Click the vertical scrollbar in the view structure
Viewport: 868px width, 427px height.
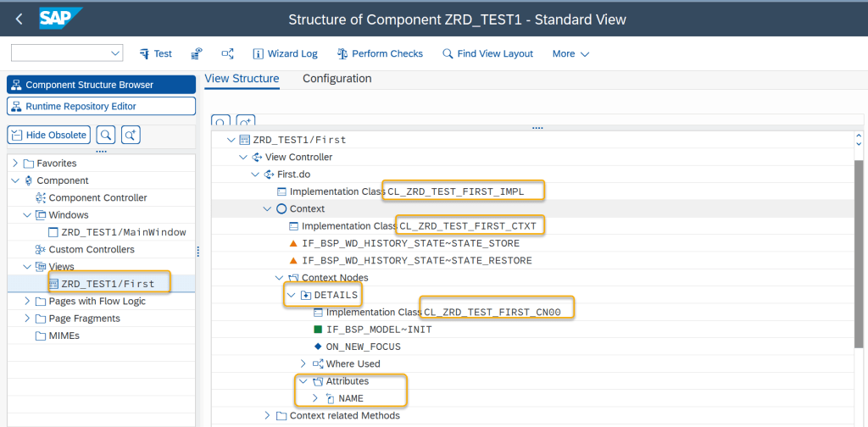[858, 254]
